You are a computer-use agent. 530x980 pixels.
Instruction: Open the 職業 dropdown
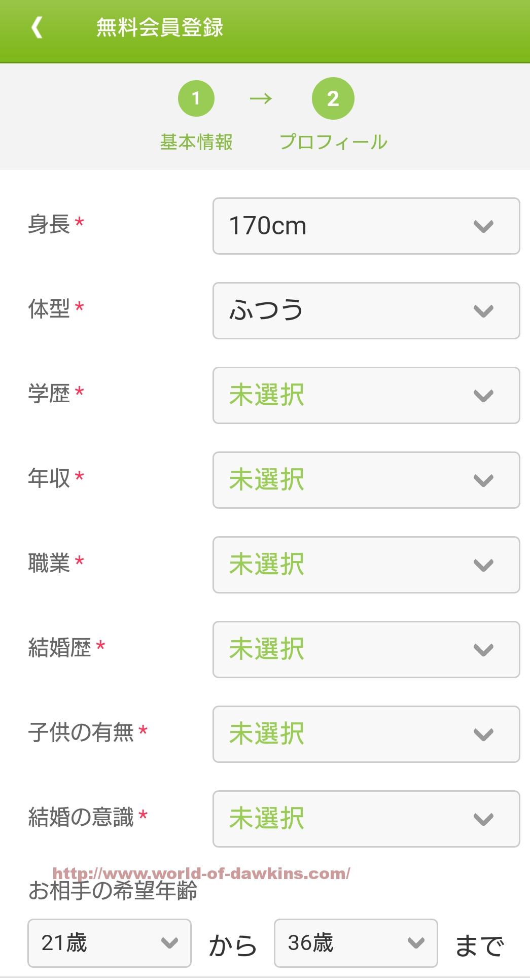[366, 565]
